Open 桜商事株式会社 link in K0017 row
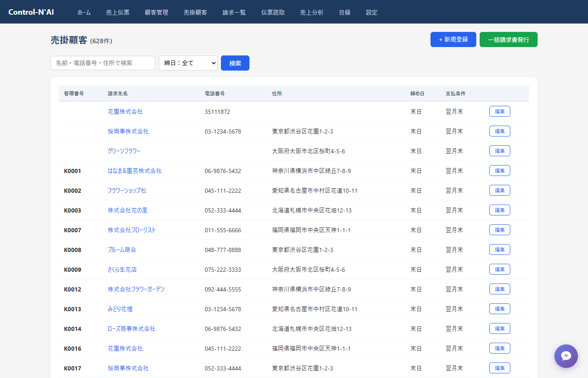 (128, 368)
